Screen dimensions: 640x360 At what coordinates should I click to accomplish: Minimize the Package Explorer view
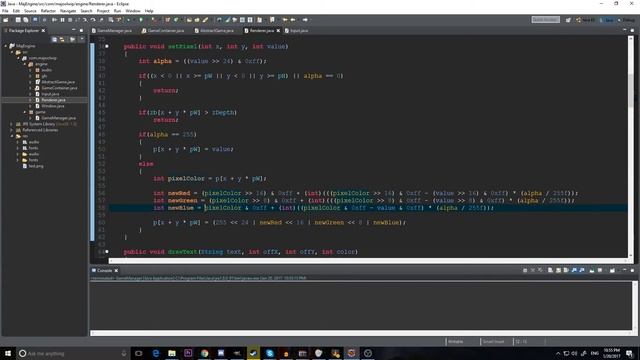[x=73, y=30]
